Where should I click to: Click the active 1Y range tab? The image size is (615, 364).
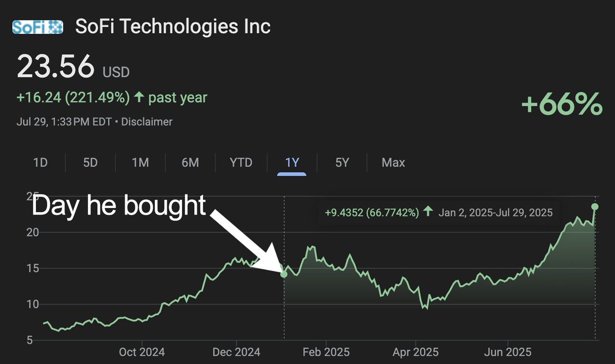[292, 163]
